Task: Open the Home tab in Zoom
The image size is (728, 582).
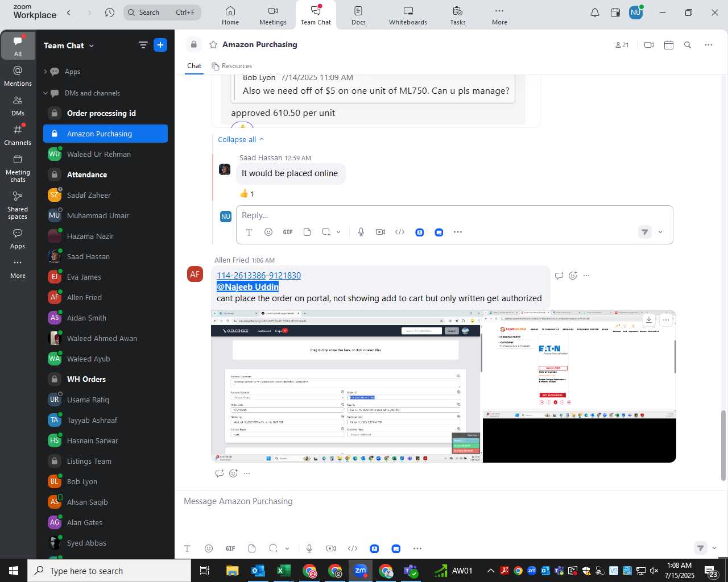Action: (230, 15)
